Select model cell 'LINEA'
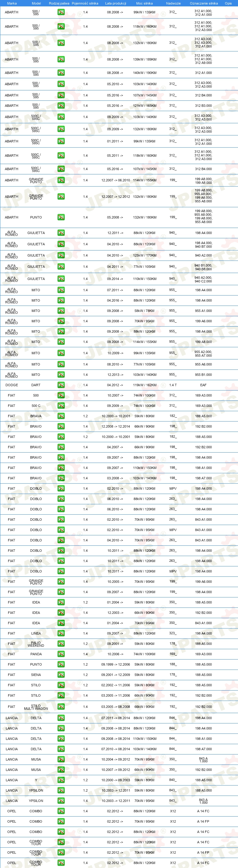 (x=36, y=633)
